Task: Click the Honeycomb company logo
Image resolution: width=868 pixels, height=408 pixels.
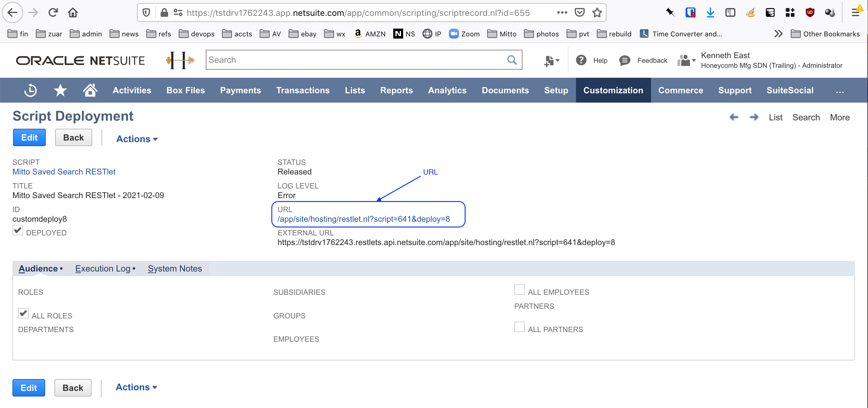Action: point(181,60)
